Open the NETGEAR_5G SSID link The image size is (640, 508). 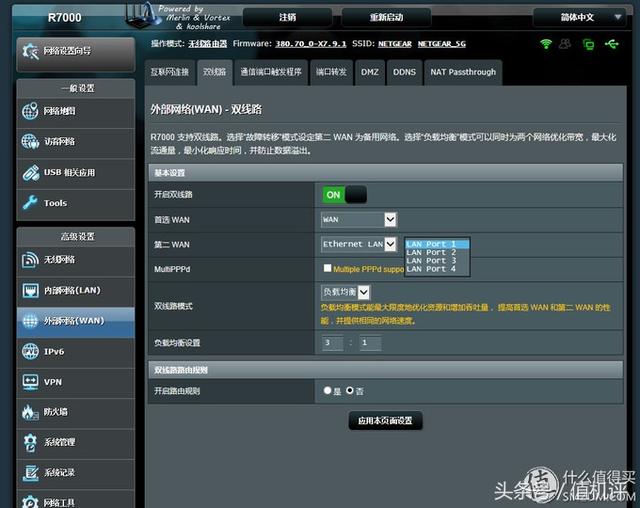[x=442, y=44]
